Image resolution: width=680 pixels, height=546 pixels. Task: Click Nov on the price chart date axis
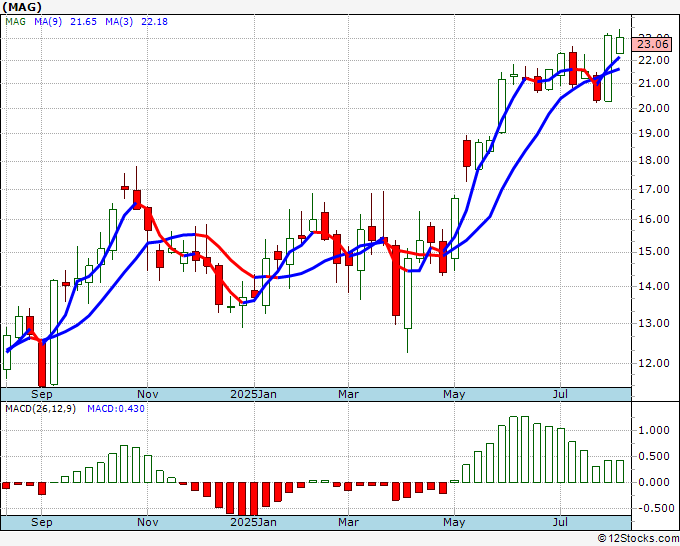(147, 394)
